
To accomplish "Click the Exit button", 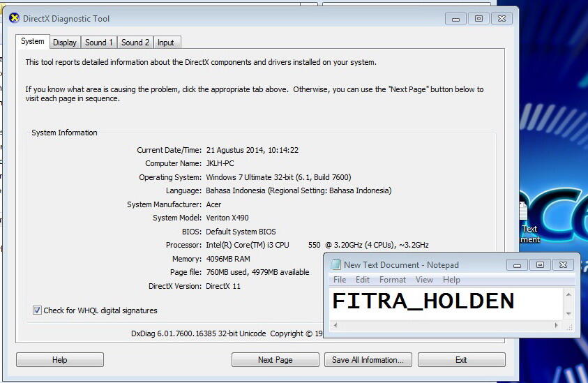I will (x=461, y=360).
